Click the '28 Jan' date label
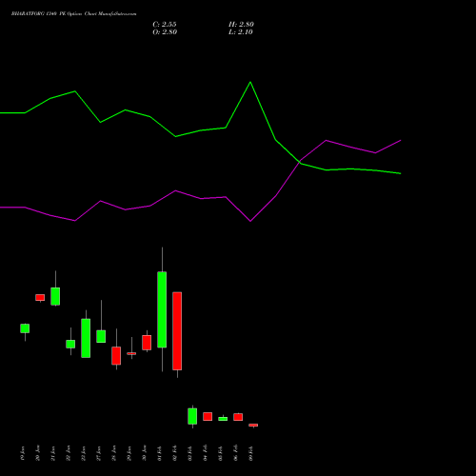The width and height of the screenshot is (476, 476). click(x=114, y=453)
